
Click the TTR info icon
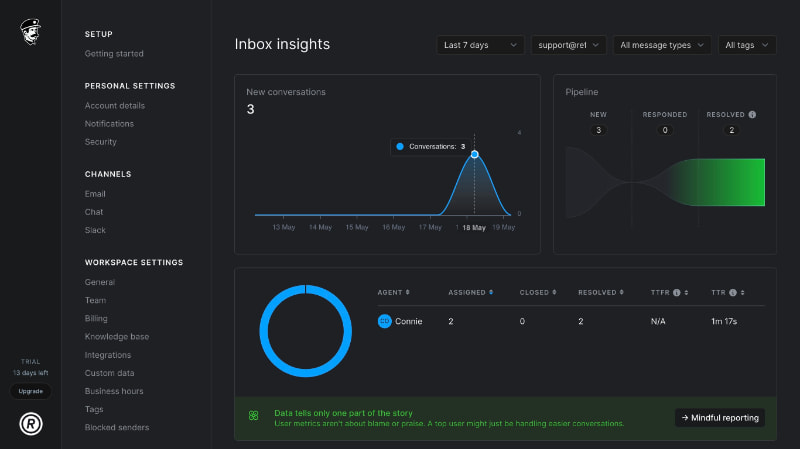pyautogui.click(x=733, y=292)
